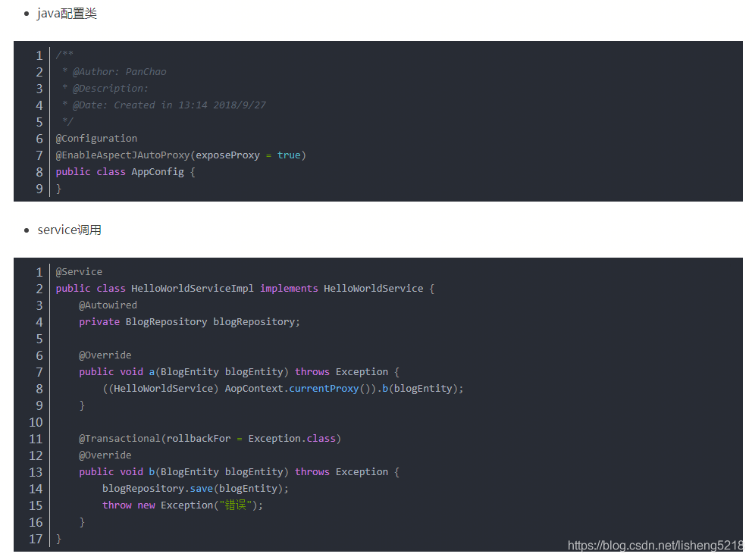Click line number 9 in AppConfig code block

pos(39,189)
